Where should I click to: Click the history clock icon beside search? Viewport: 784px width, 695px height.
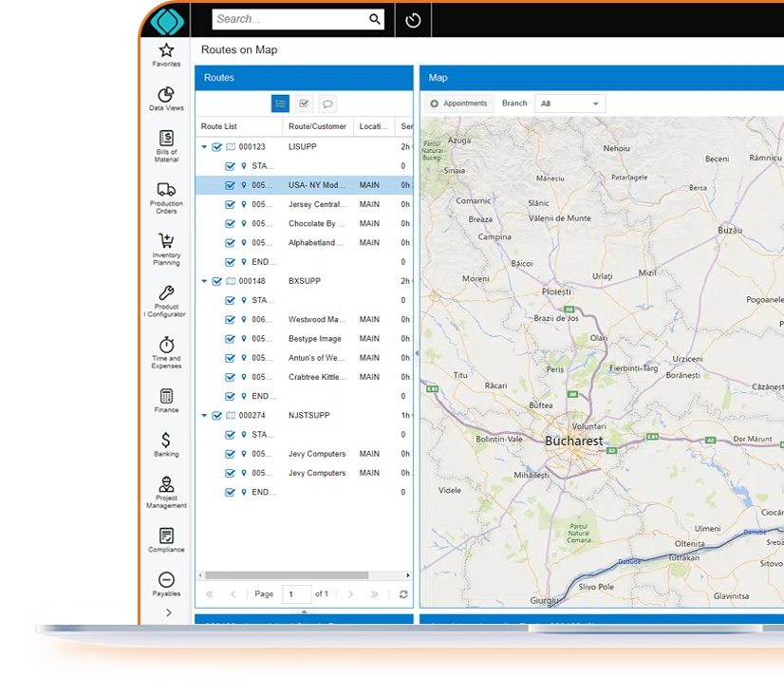point(413,20)
